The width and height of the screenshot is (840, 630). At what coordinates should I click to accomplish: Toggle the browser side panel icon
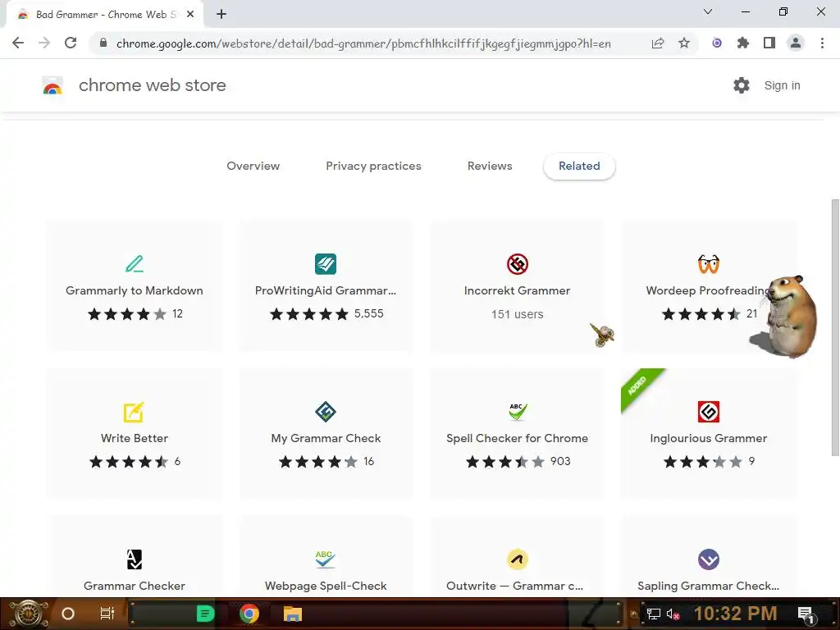click(x=769, y=43)
